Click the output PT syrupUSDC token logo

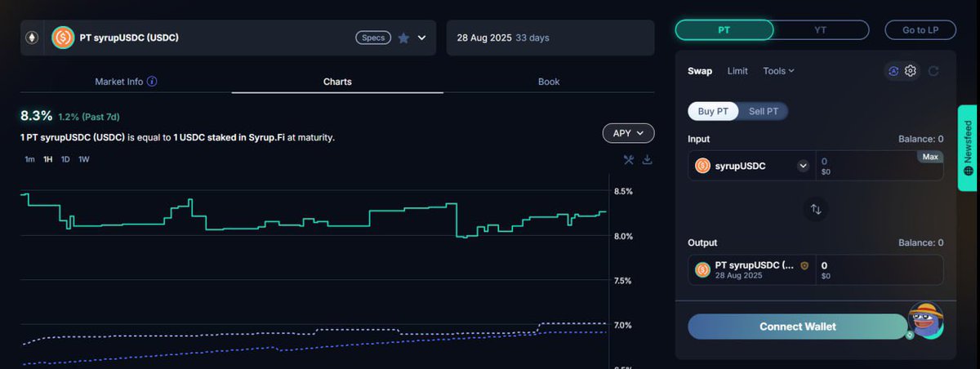[x=702, y=269]
